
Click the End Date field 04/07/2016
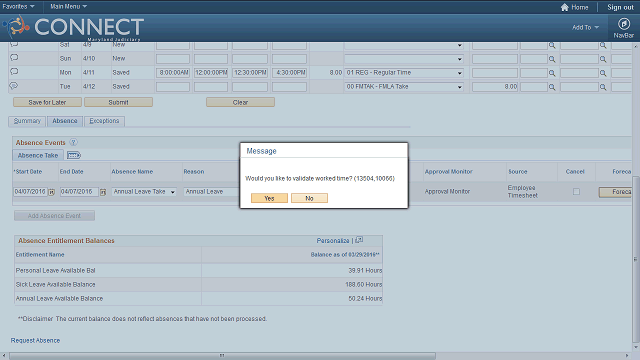tap(79, 191)
